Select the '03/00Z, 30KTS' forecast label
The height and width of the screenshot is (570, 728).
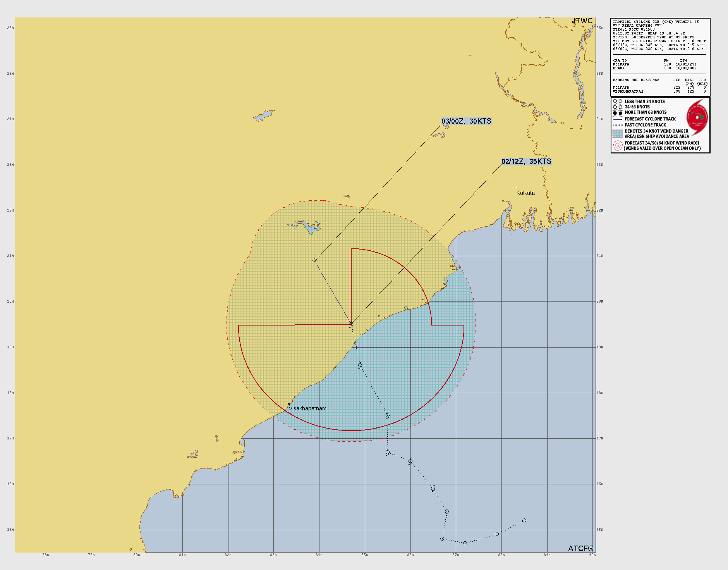[x=466, y=121]
